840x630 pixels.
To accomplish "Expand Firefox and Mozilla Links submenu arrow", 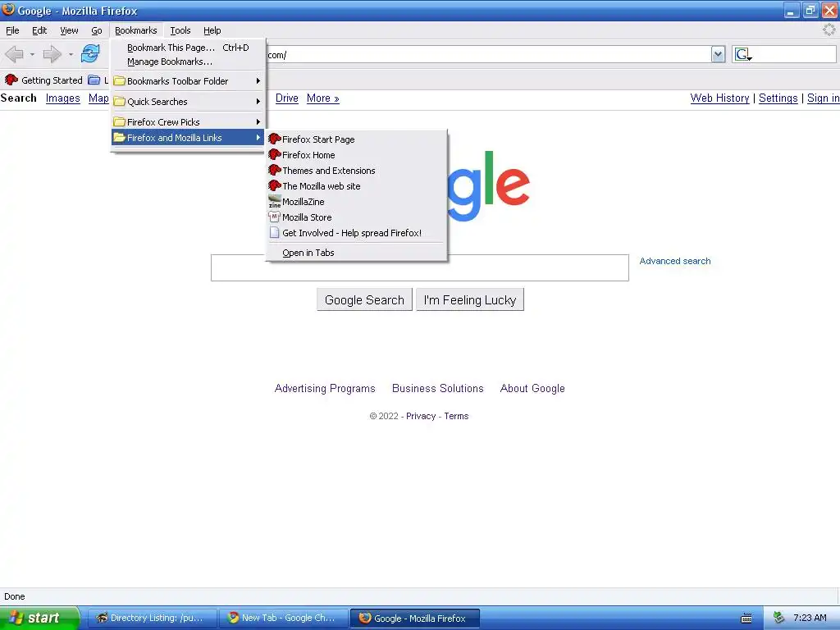I will (258, 138).
